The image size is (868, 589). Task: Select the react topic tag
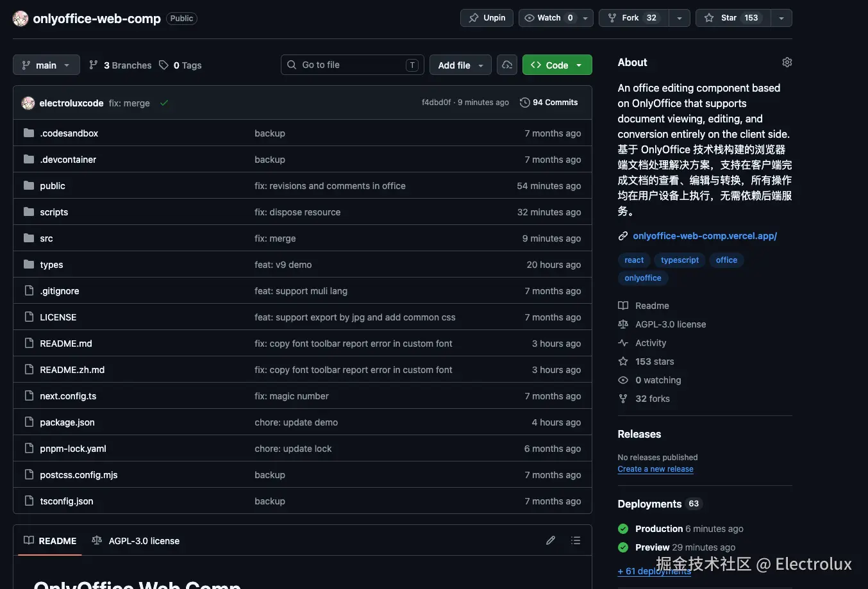[634, 260]
